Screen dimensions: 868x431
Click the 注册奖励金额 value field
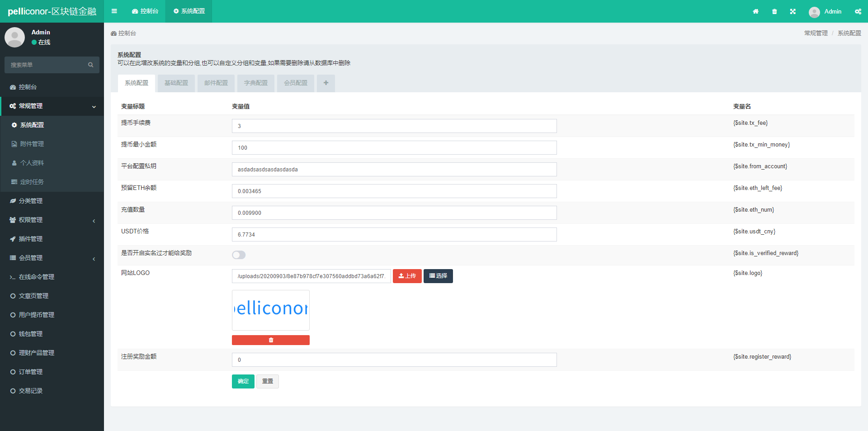click(394, 360)
